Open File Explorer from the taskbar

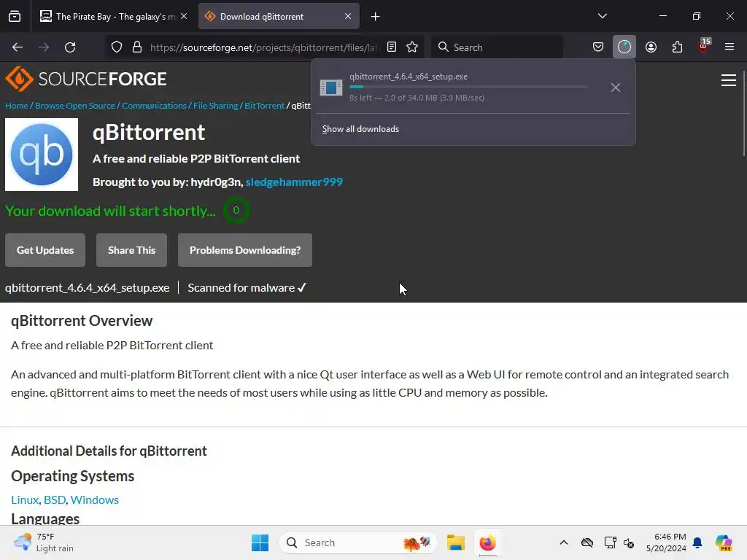(455, 542)
